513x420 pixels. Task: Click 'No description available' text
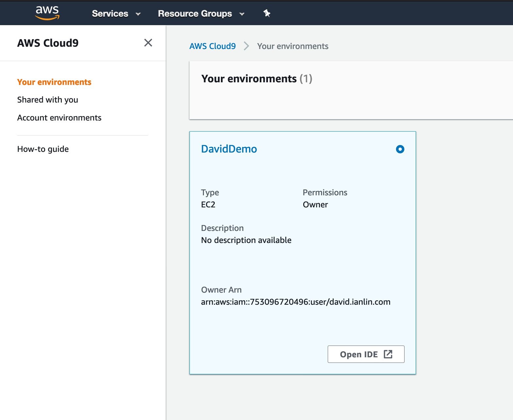[x=246, y=240]
